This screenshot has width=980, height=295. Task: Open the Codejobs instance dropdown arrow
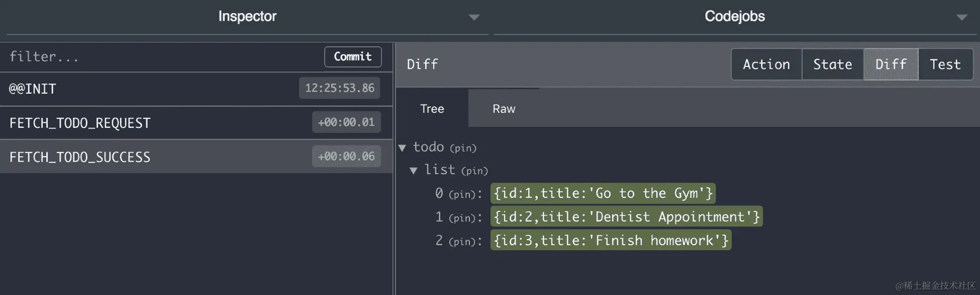[x=962, y=17]
